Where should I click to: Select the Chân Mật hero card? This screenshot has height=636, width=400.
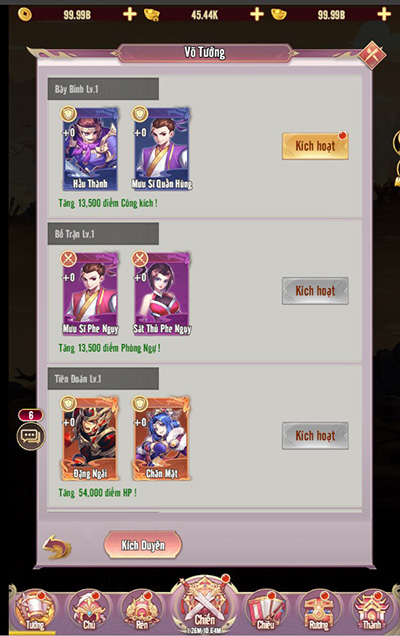pyautogui.click(x=162, y=438)
